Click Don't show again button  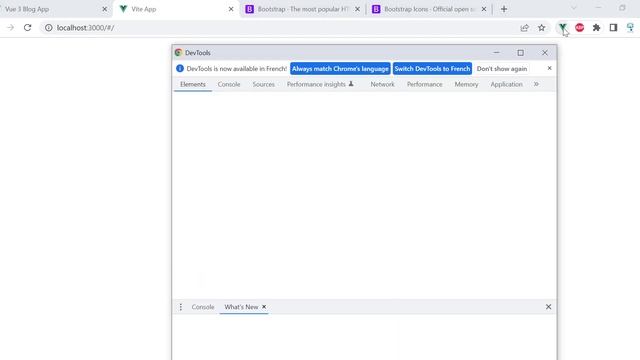point(502,69)
